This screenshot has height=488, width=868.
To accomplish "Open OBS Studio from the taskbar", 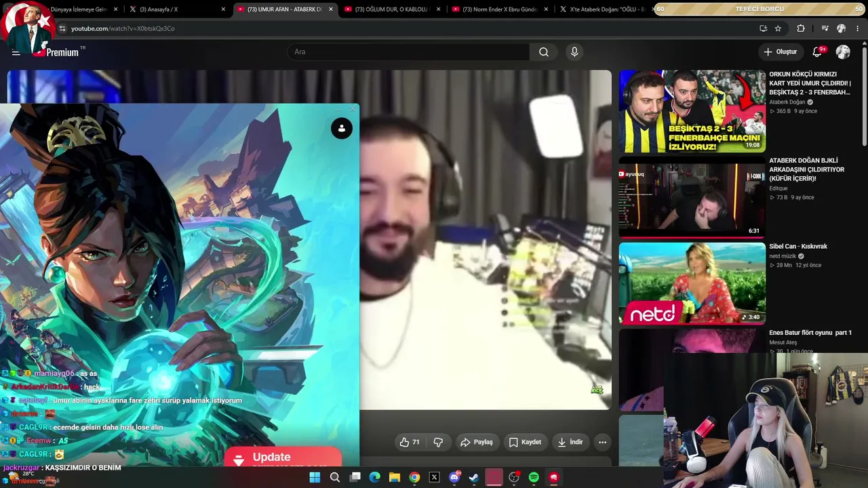I will coord(514,477).
